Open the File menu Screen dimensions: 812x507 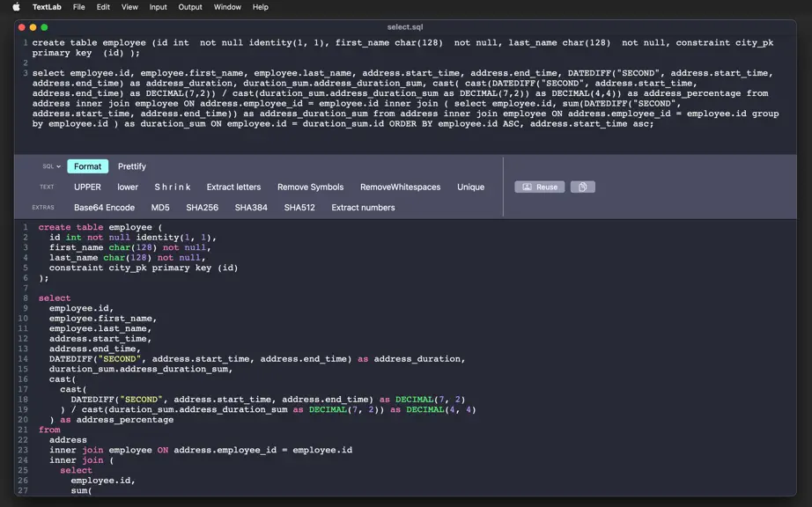tap(78, 7)
